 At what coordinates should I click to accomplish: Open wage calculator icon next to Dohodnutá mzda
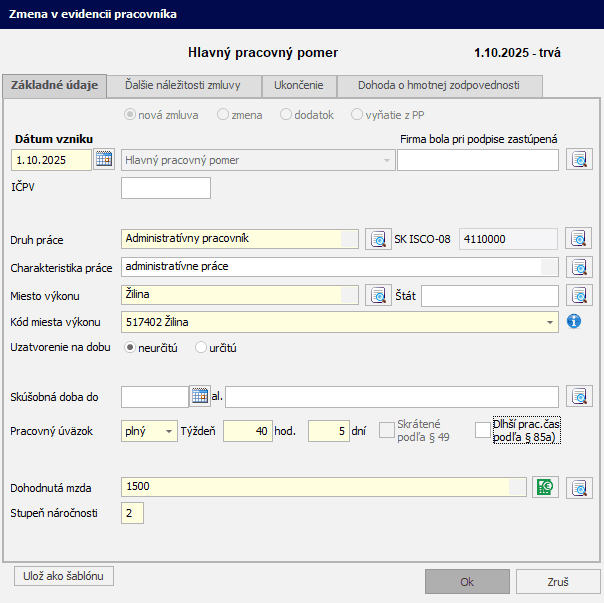(545, 487)
